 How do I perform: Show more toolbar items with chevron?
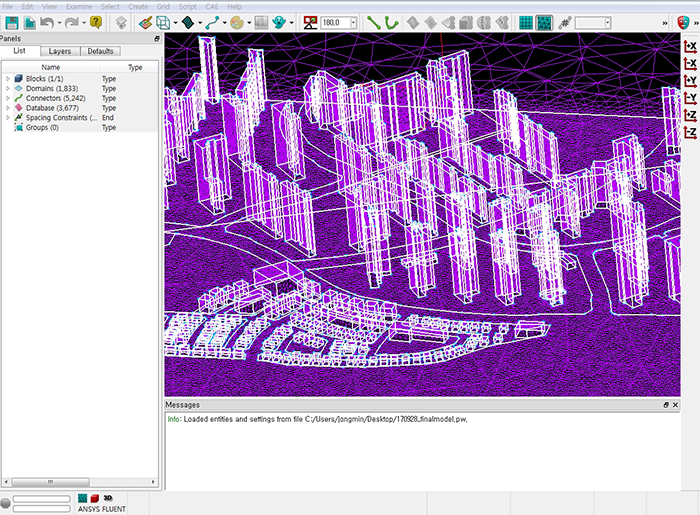pos(665,23)
